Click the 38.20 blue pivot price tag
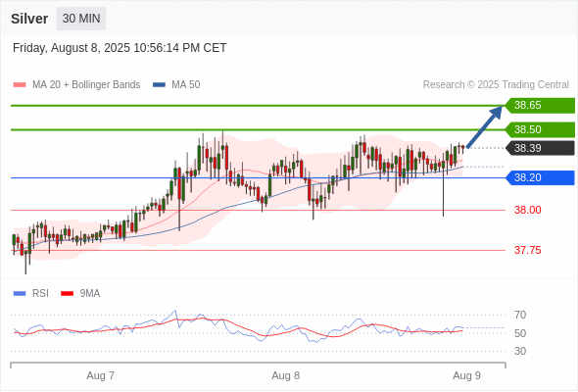The width and height of the screenshot is (578, 392). (540, 177)
